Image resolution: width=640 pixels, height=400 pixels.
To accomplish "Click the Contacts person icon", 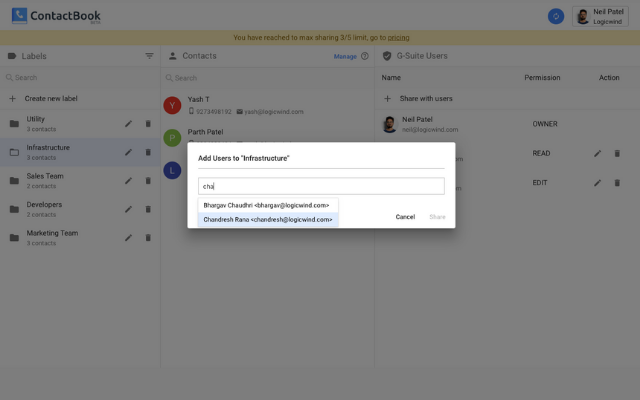I will click(173, 56).
